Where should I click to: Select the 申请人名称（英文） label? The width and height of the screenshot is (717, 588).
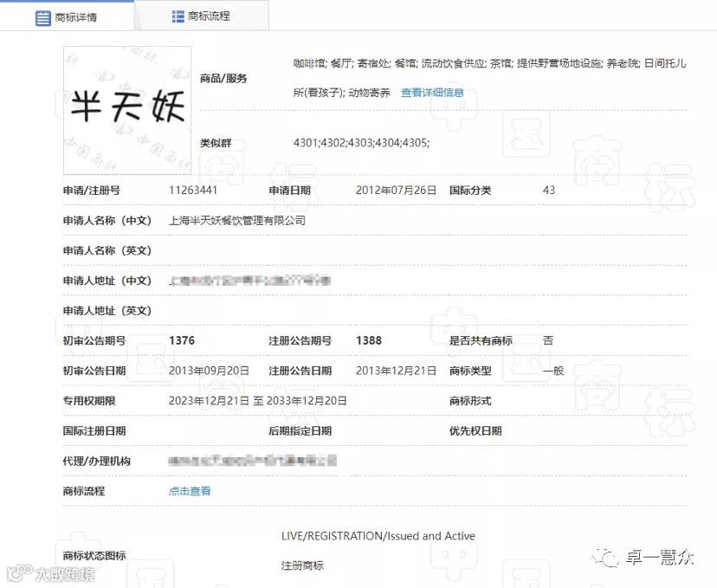[107, 250]
